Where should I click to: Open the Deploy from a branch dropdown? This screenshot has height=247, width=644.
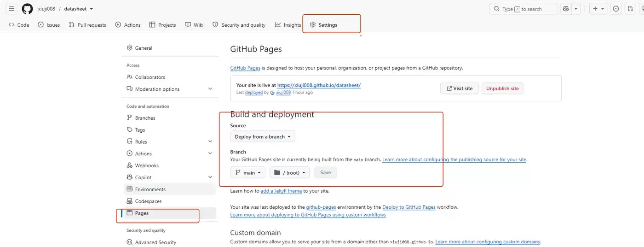tap(263, 136)
